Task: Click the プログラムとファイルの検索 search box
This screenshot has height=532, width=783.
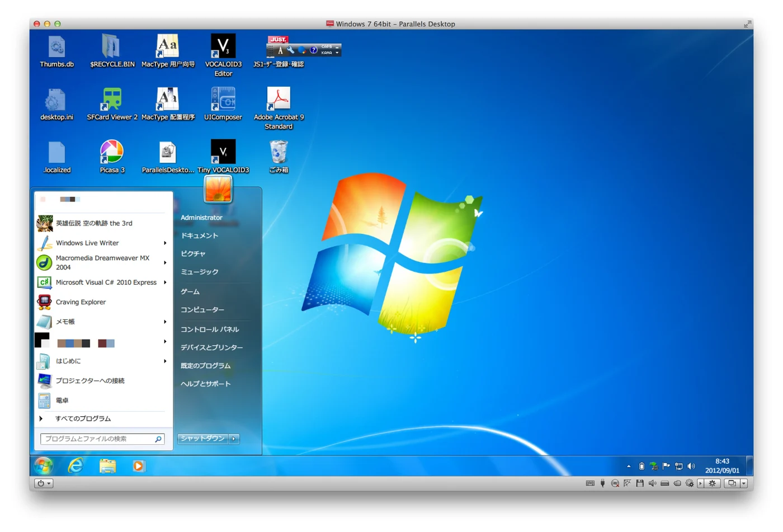Action: [x=102, y=439]
